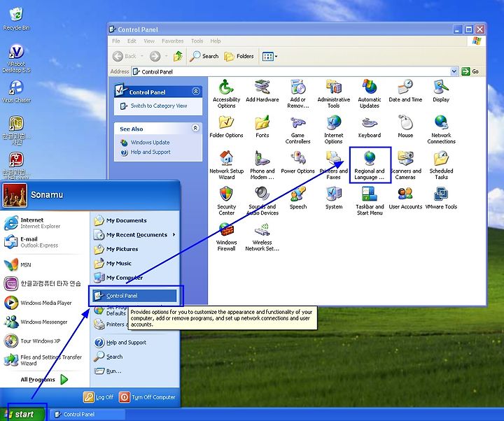The image size is (504, 421).
Task: Select the Control Panel taskbar button
Action: coord(88,415)
